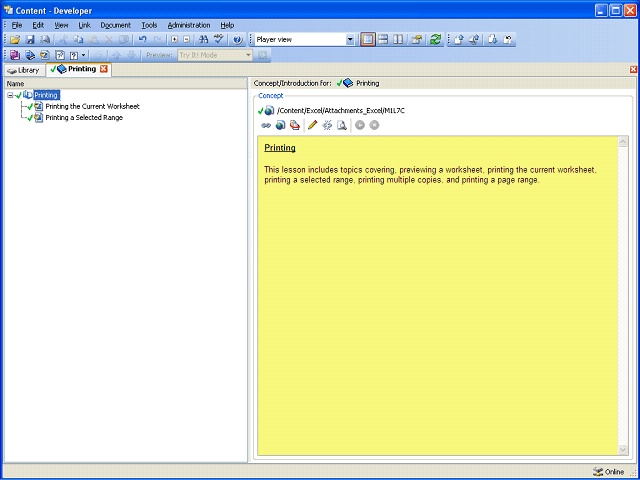The width and height of the screenshot is (640, 480).
Task: Open the Administration menu
Action: coord(189,25)
